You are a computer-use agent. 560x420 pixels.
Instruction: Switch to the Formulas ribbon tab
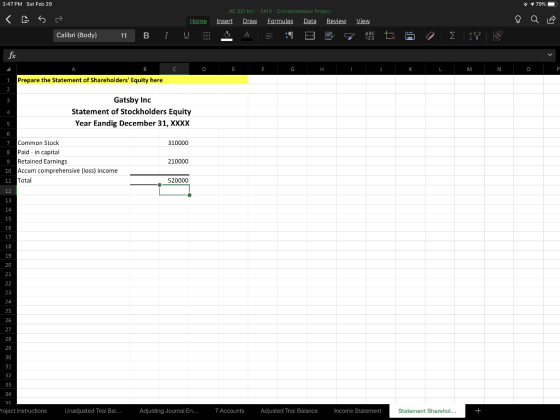(x=280, y=21)
